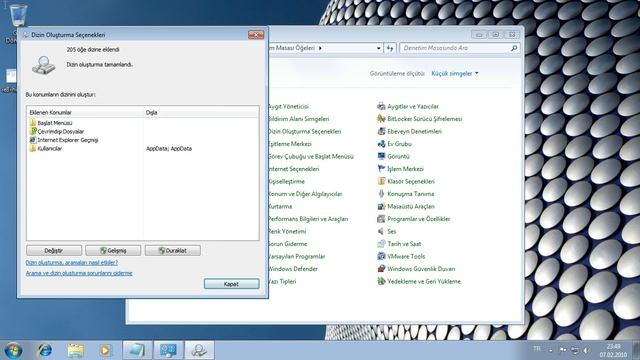Open VMware Tools icon
640x360 pixels.
(381, 256)
